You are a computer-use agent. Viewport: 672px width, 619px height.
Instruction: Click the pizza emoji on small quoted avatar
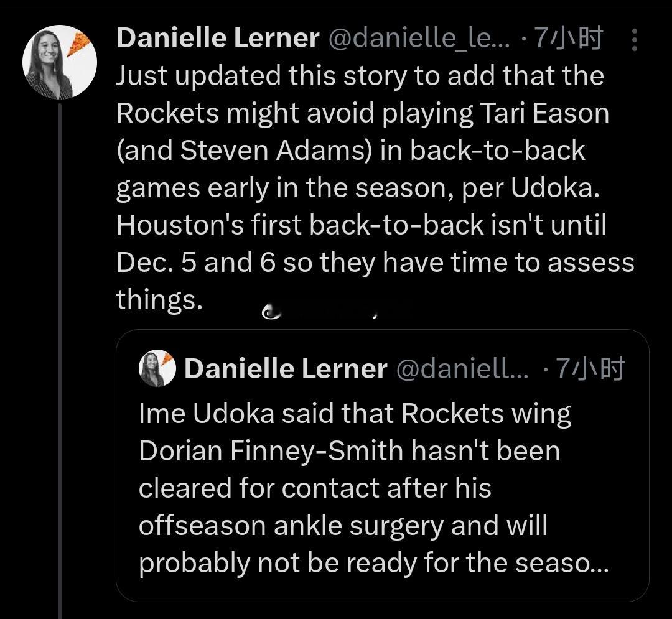(x=167, y=358)
